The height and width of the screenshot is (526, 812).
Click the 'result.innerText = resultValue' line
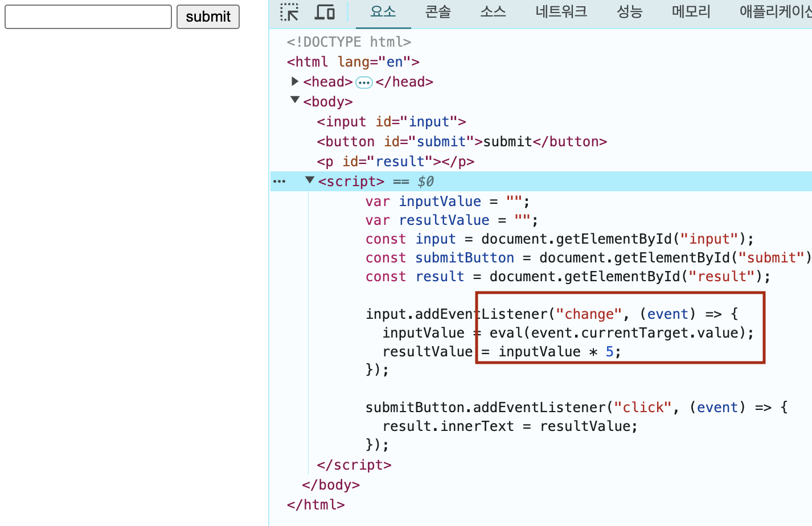(x=510, y=426)
